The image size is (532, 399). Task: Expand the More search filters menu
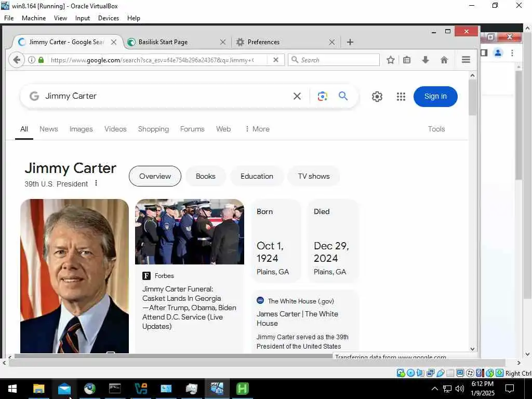pos(257,129)
